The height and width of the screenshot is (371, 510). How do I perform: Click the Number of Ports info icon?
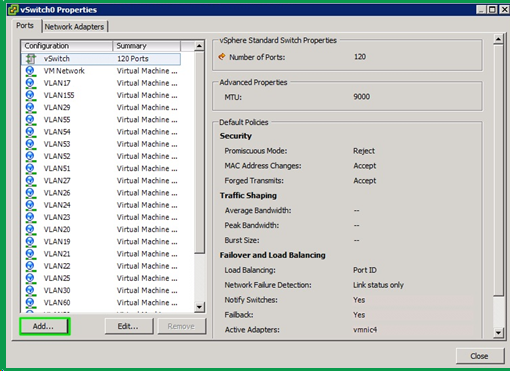[222, 57]
